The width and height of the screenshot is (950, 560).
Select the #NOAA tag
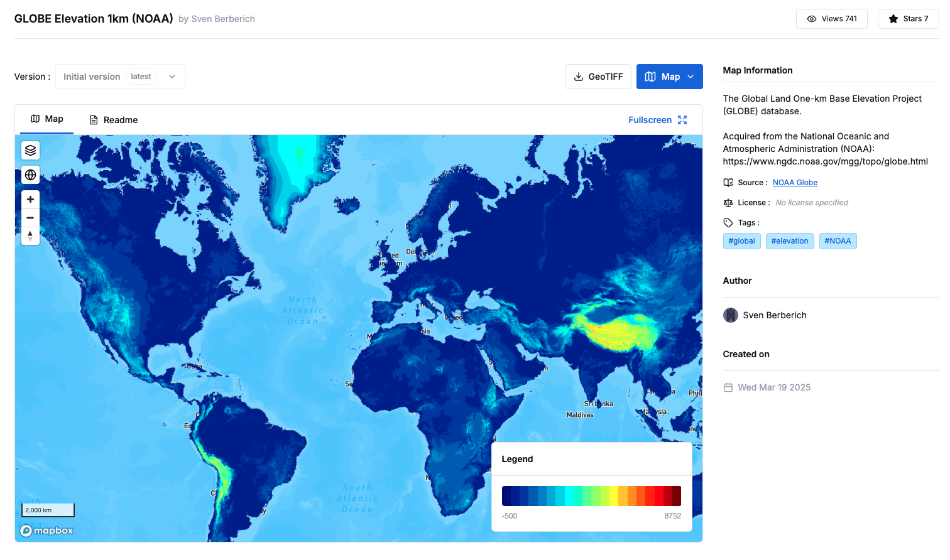tap(838, 241)
